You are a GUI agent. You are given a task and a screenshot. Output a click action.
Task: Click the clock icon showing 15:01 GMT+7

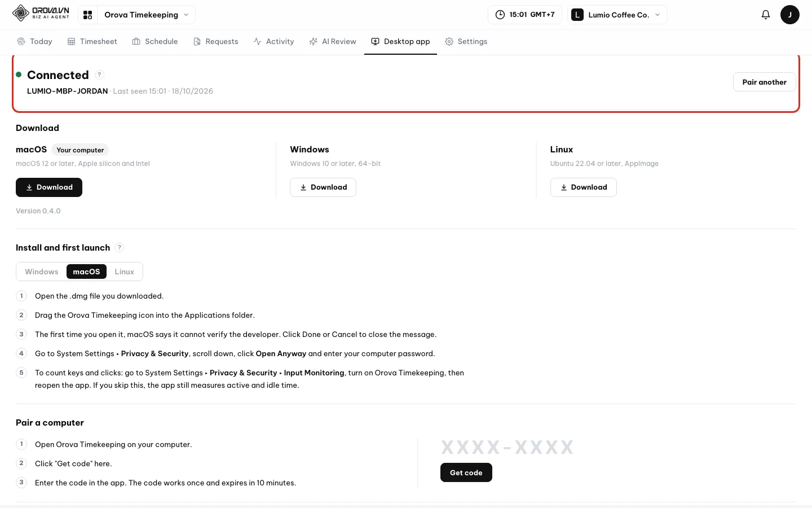500,15
